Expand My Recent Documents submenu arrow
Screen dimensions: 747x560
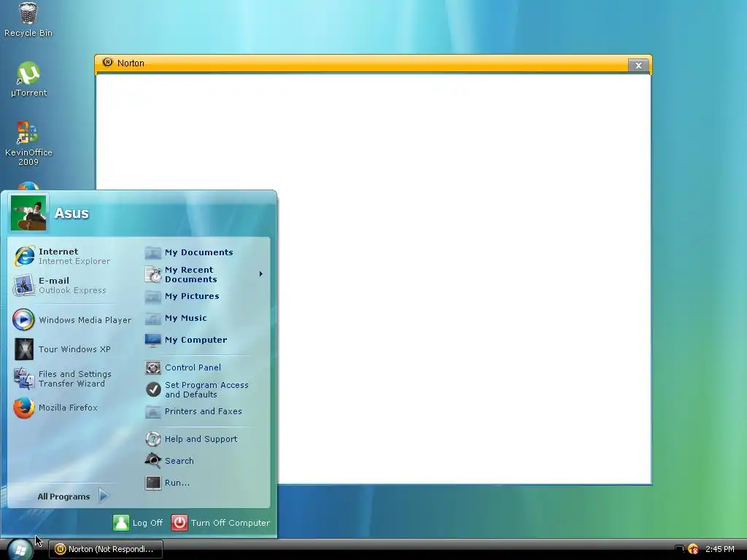click(x=260, y=274)
